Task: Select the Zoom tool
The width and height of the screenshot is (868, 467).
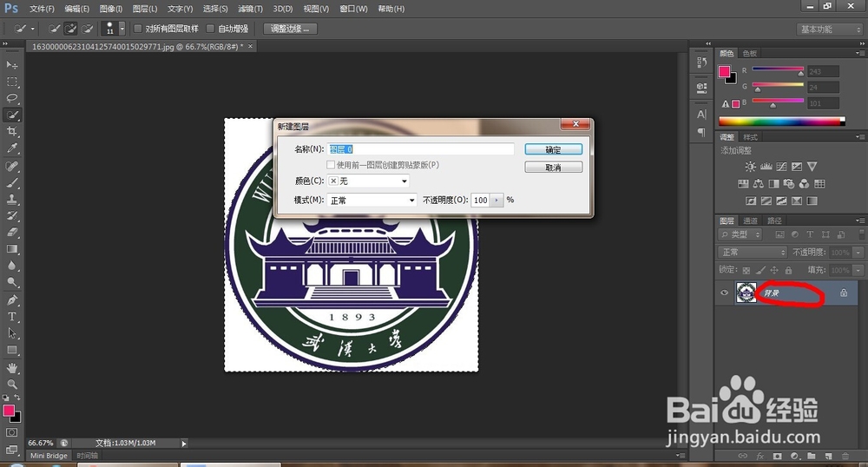Action: (11, 384)
